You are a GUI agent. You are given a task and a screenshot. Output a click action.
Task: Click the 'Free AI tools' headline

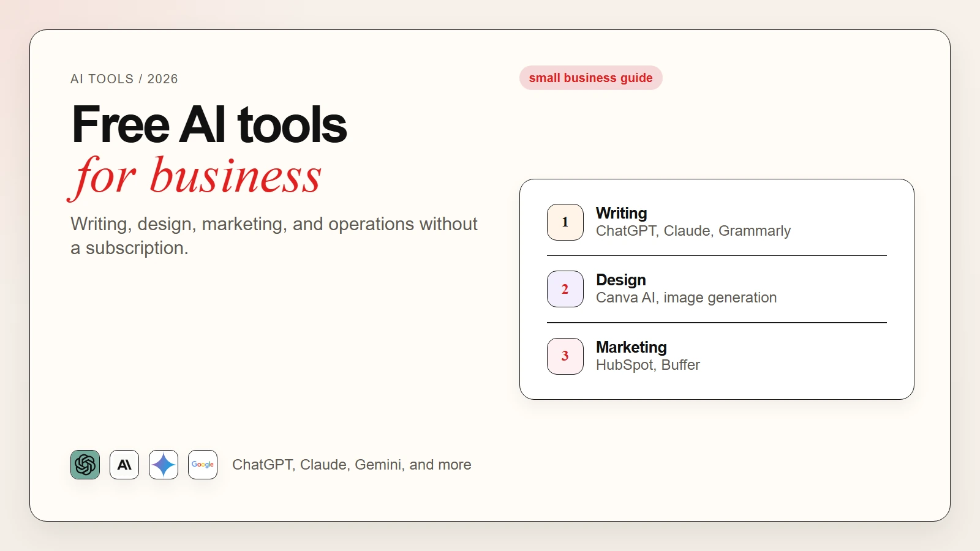pyautogui.click(x=209, y=125)
